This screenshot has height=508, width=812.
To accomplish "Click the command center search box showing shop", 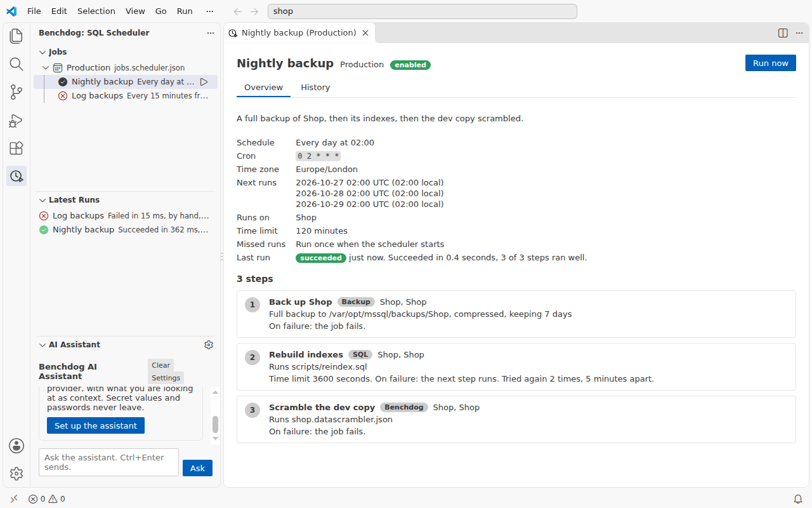I will (422, 11).
